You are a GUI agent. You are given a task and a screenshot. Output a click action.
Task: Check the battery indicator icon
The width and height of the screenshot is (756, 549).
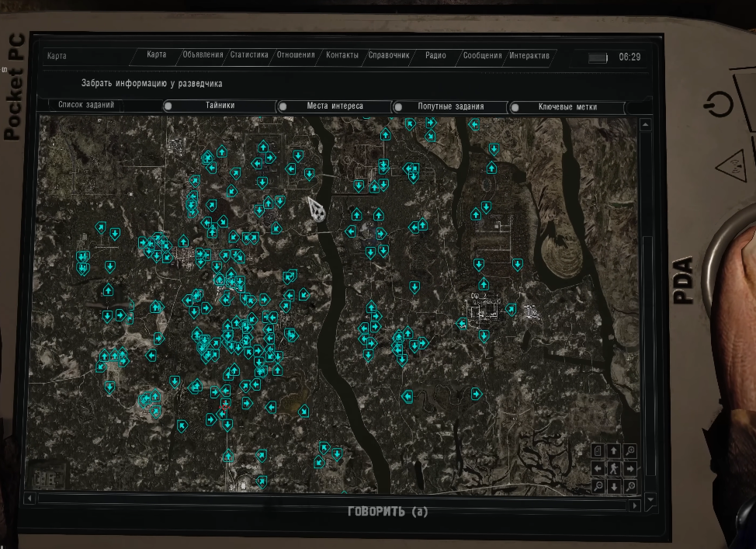[598, 58]
